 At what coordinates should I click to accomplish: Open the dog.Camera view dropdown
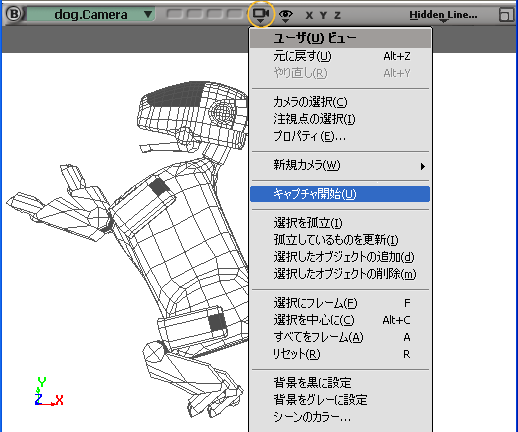[90, 14]
